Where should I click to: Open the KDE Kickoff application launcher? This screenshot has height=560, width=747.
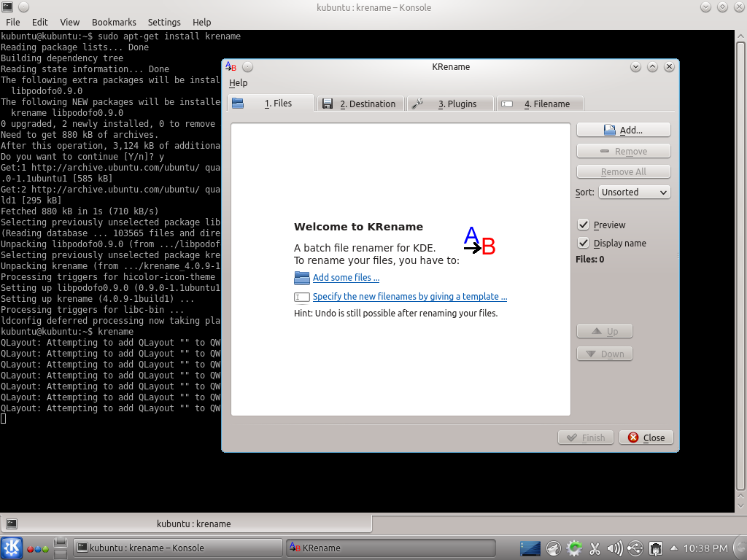(x=12, y=548)
